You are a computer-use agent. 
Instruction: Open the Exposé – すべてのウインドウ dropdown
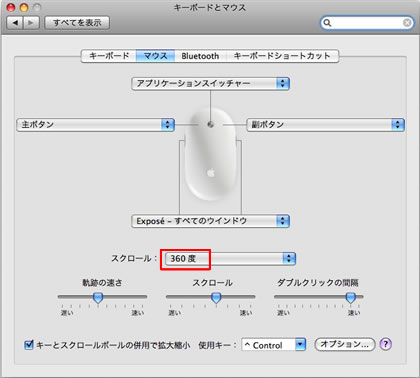(210, 221)
